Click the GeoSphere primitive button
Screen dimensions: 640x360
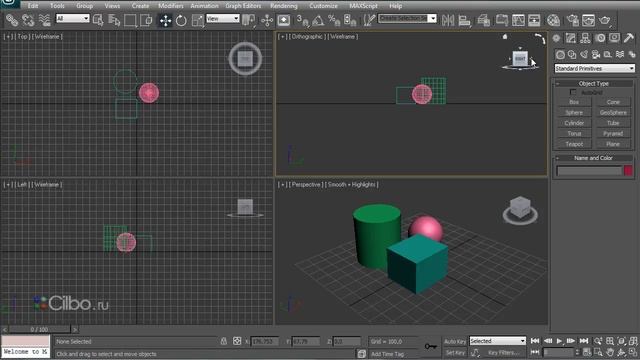(613, 113)
